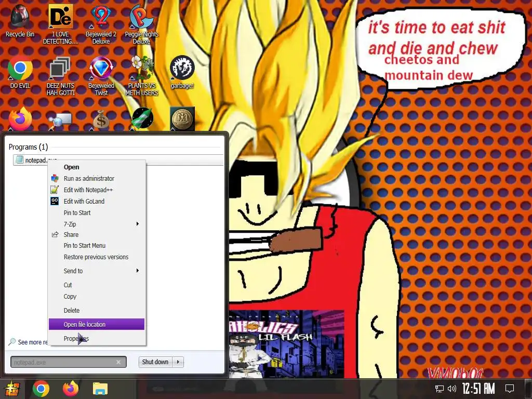Viewport: 532px width, 399px height.
Task: Select Copy in the context menu
Action: (x=96, y=297)
